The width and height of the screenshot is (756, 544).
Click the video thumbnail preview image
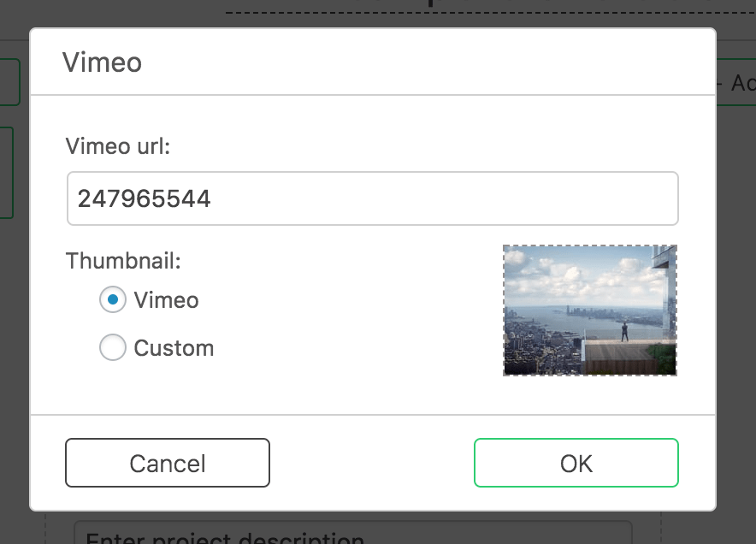pos(589,310)
